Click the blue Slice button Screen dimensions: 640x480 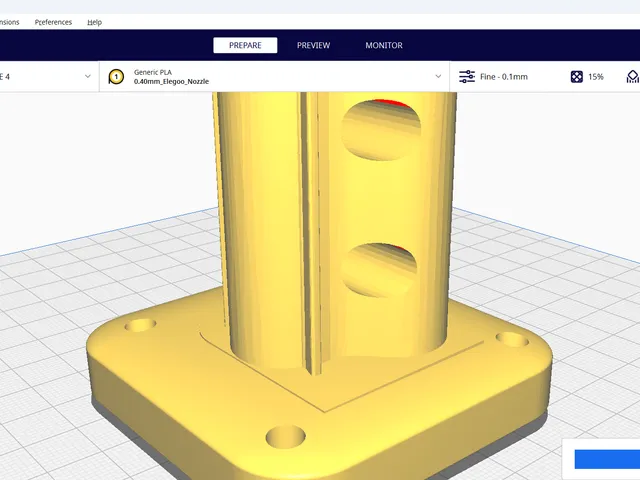click(x=607, y=459)
